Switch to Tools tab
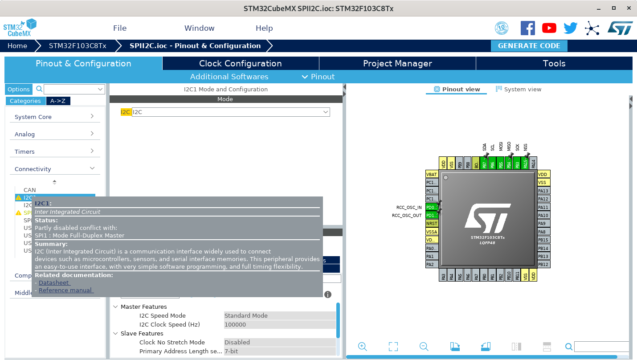This screenshot has height=364, width=637. [x=554, y=63]
